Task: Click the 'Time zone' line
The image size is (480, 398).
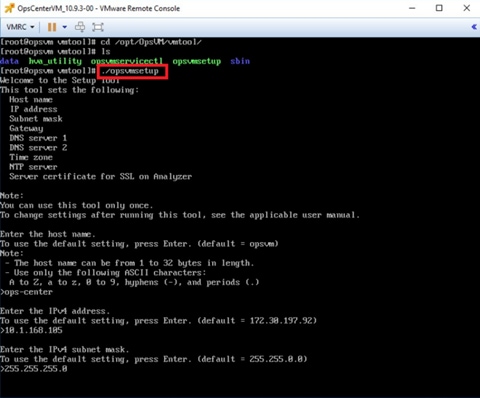Action: (x=31, y=157)
